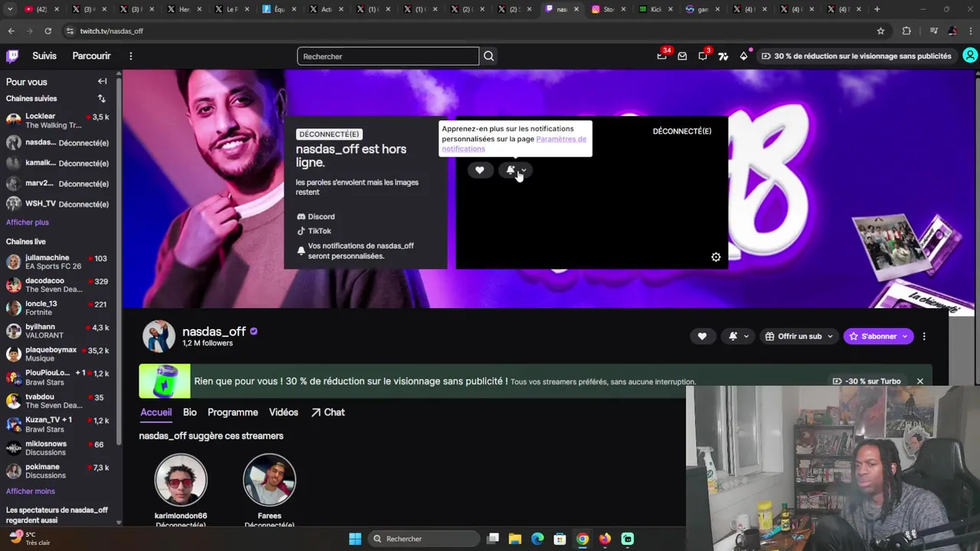
Task: Open the Turbo diamond icon in top bar
Action: 743,56
